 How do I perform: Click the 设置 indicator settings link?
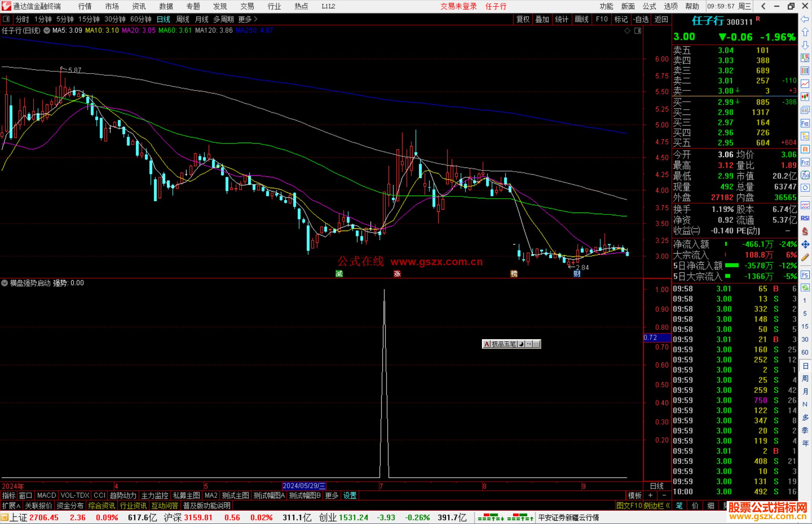pos(350,495)
